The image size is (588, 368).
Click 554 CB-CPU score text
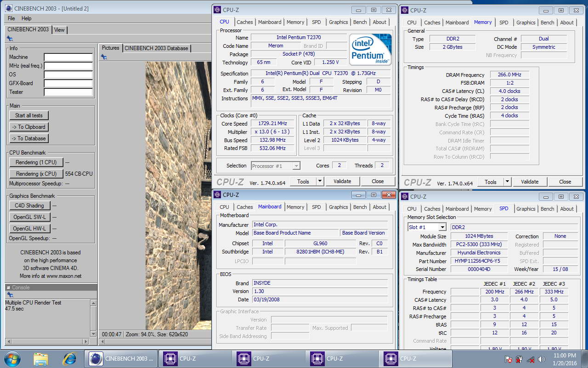pos(79,174)
